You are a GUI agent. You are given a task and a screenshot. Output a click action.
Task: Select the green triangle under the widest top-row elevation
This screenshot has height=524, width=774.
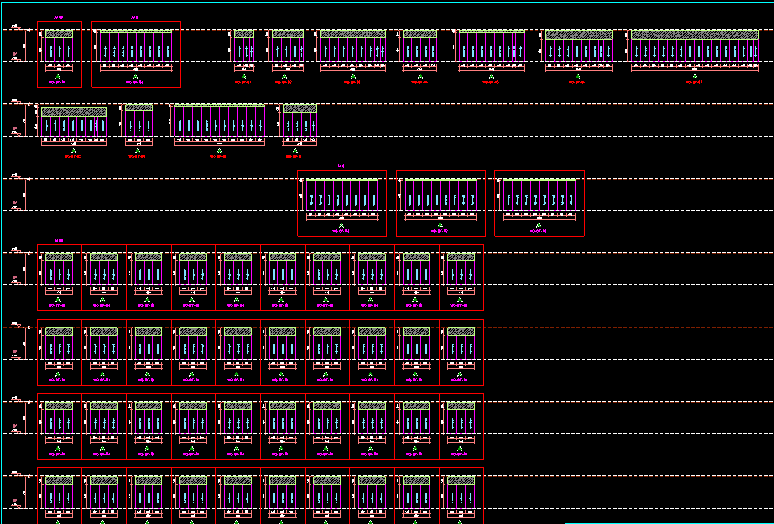point(694,76)
